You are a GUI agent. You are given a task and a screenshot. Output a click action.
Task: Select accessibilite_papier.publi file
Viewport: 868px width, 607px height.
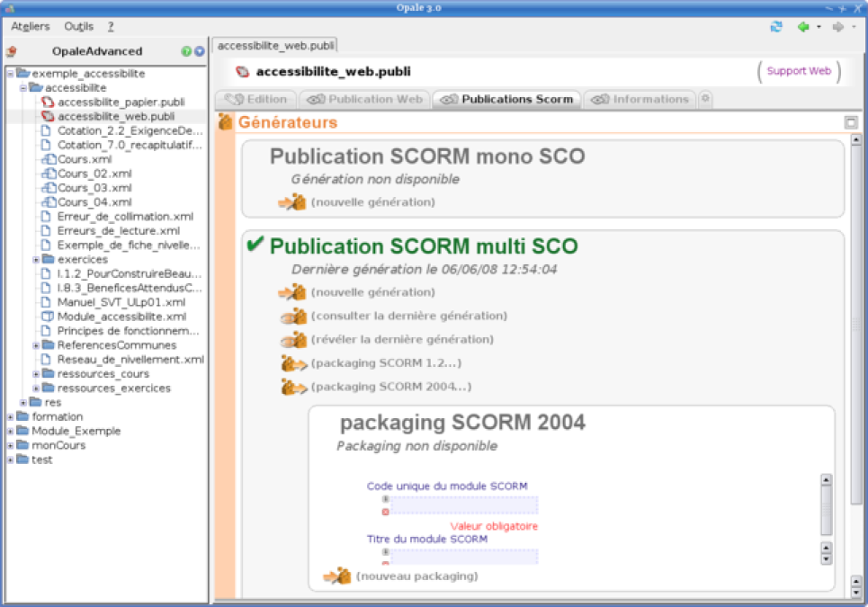coord(121,103)
